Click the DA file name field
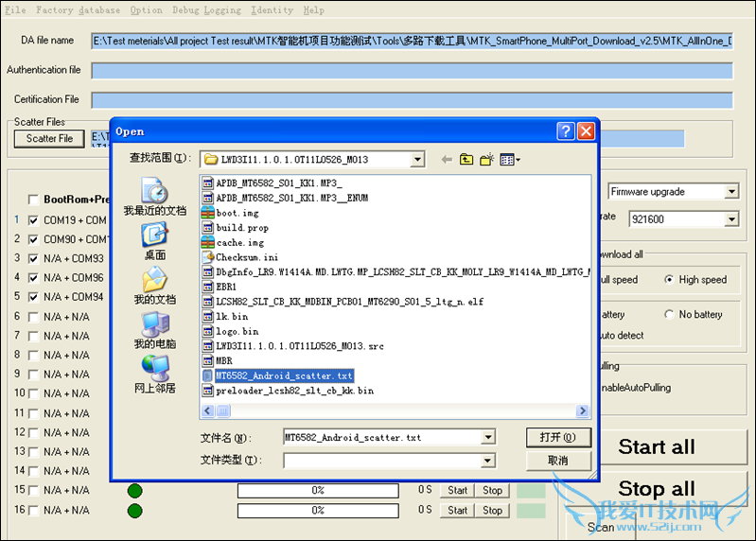Image resolution: width=756 pixels, height=541 pixels. [413, 41]
